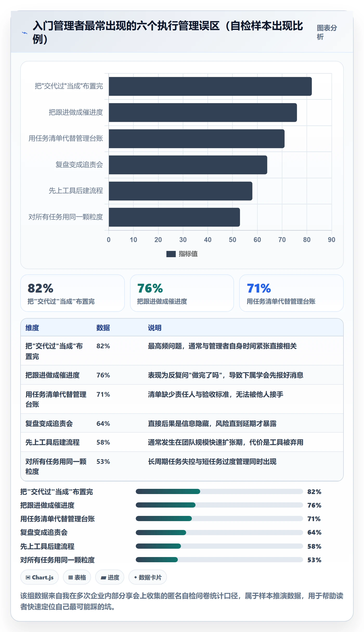
Task: Click the top chart bar 把"交代过"当成"布置完
Action: click(210, 86)
